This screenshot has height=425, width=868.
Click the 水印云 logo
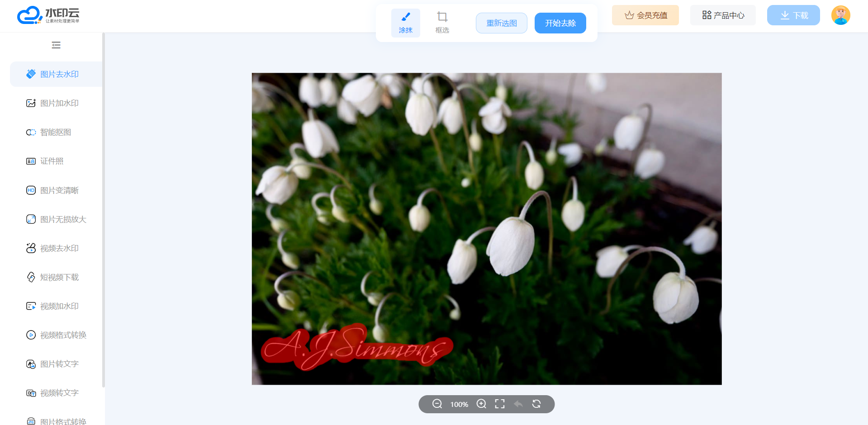pos(48,15)
